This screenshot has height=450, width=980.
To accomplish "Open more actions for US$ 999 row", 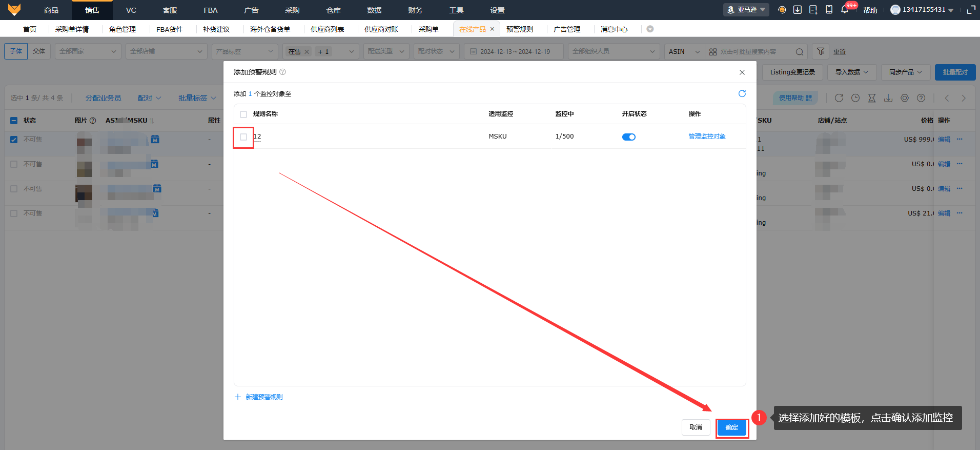I will (959, 140).
